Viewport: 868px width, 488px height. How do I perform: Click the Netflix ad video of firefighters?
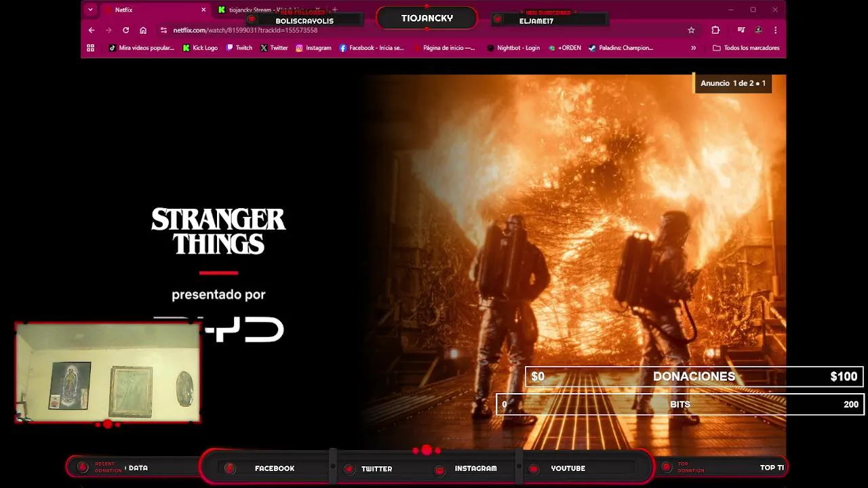coord(573,264)
